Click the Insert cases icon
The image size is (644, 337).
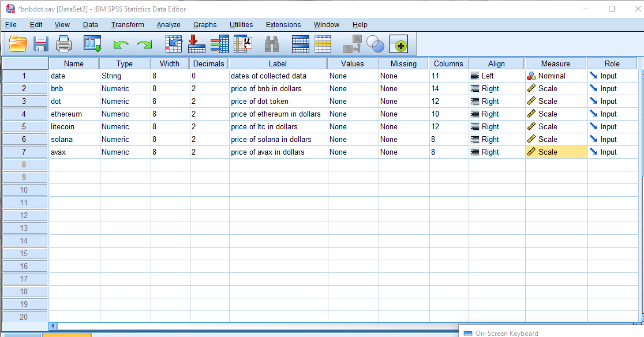300,44
